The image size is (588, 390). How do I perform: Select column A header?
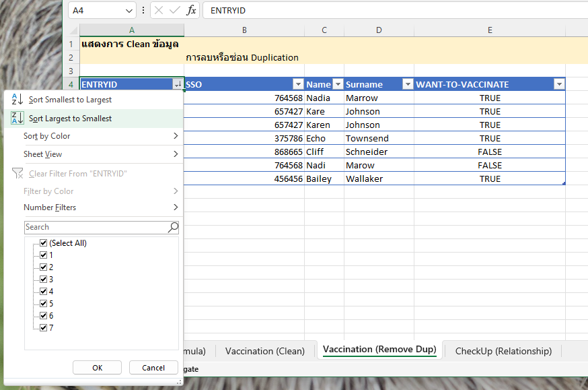(132, 30)
